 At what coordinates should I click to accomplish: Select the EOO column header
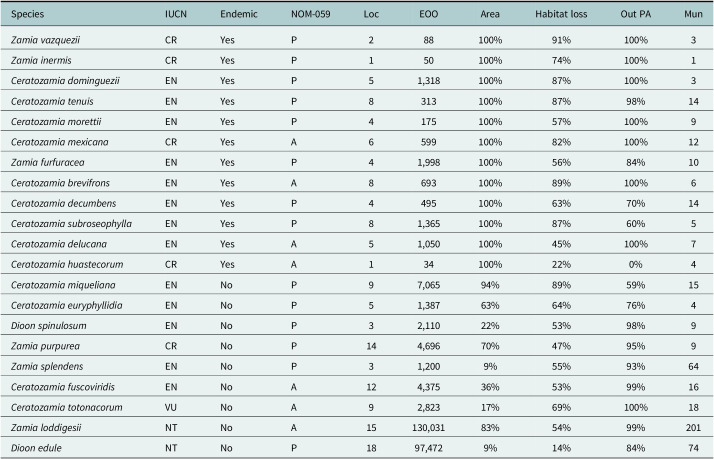(428, 14)
